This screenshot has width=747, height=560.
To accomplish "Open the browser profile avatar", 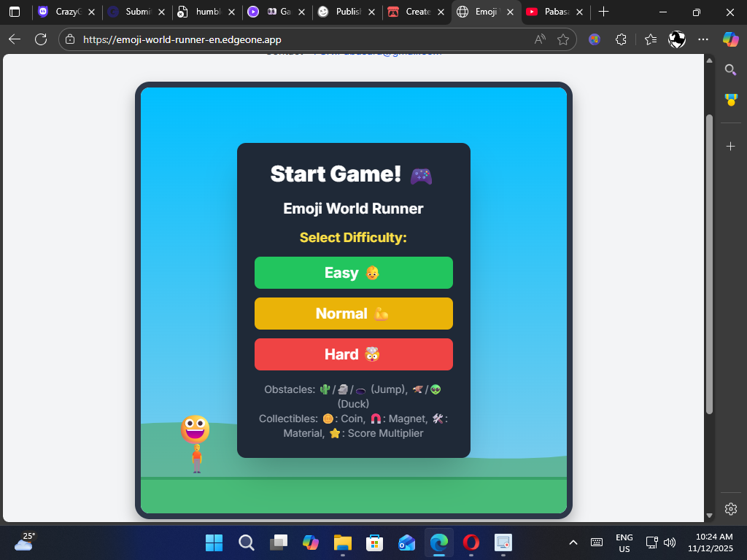I will pos(677,39).
